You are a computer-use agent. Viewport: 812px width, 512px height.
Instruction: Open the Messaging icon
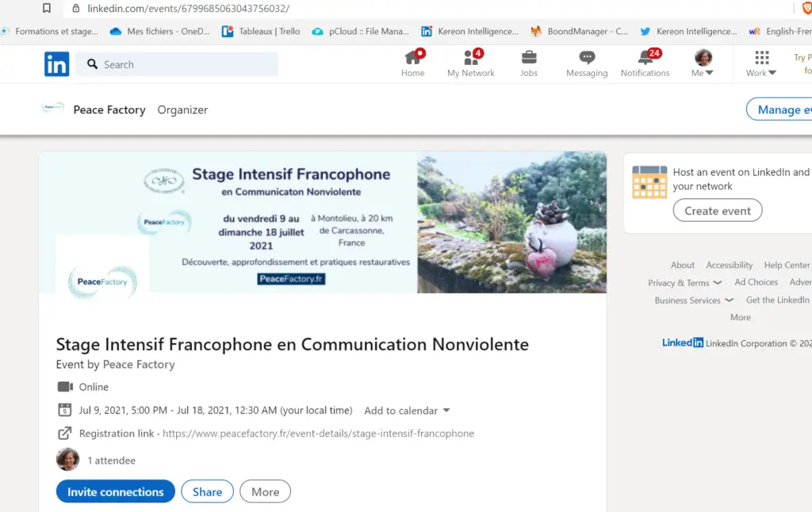pyautogui.click(x=587, y=58)
